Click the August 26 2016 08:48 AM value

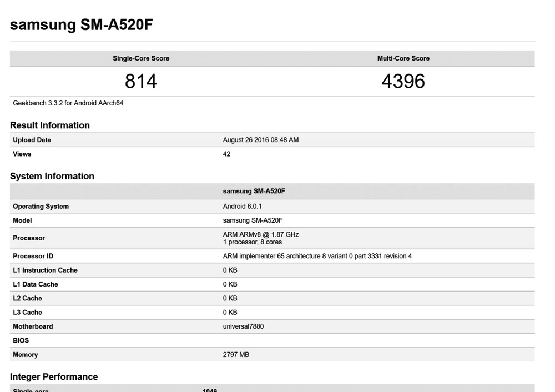(x=261, y=140)
